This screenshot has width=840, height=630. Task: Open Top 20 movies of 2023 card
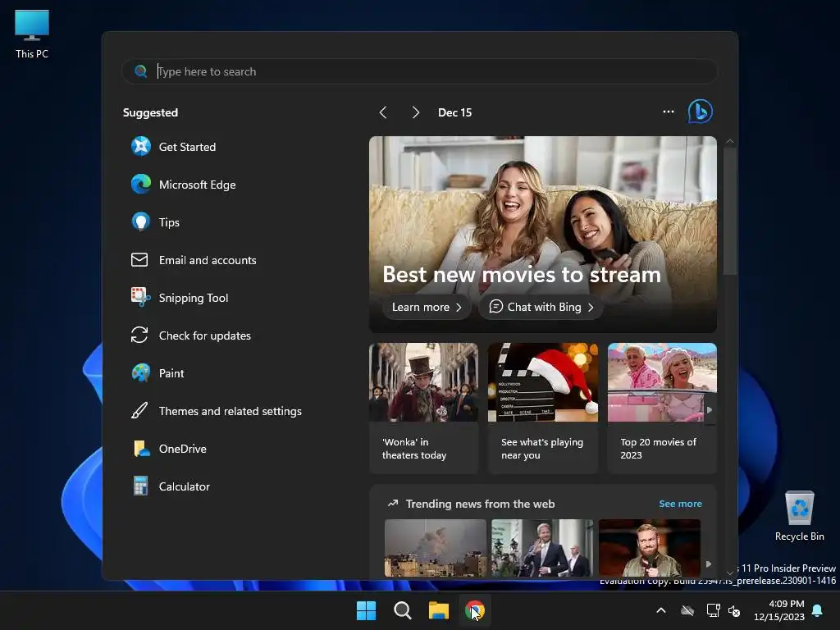point(662,409)
